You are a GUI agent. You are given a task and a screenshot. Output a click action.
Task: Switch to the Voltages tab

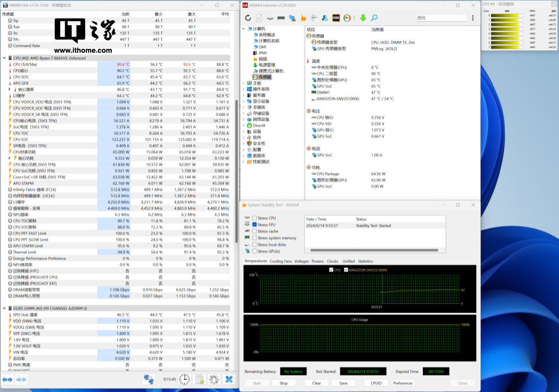pos(302,261)
